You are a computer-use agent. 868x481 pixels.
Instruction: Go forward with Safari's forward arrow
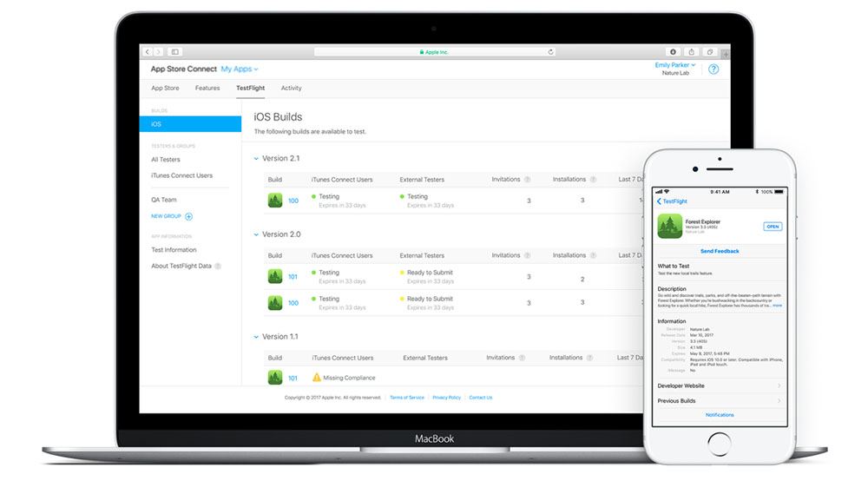pos(158,52)
